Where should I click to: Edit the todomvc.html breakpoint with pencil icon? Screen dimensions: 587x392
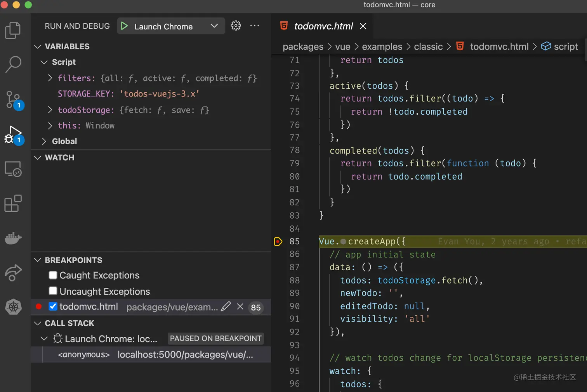(x=226, y=307)
